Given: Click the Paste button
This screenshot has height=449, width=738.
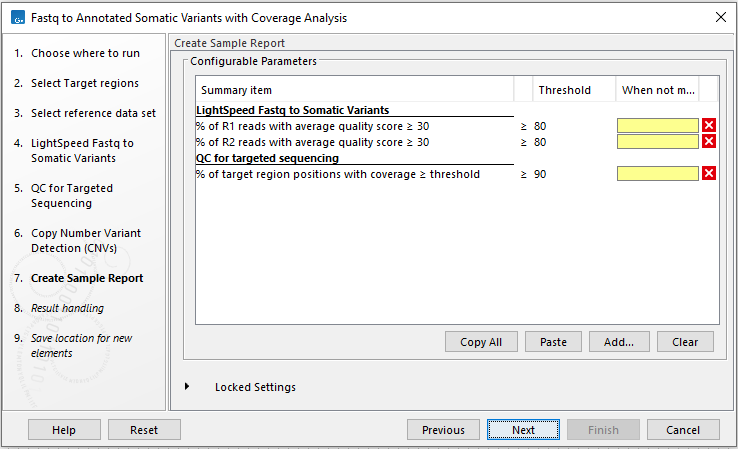Looking at the screenshot, I should coord(553,342).
